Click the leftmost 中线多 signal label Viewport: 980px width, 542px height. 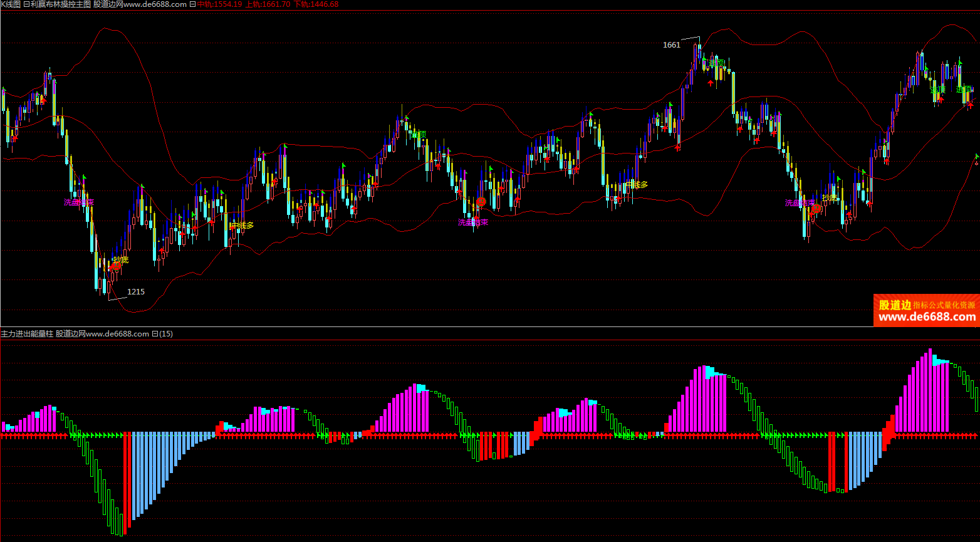pos(242,225)
